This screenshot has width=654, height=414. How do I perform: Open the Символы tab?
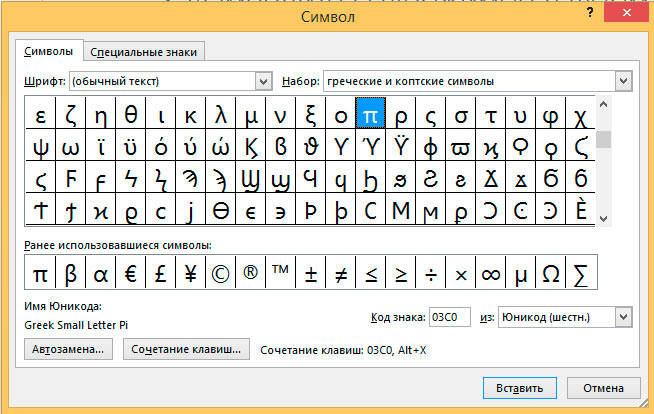48,52
